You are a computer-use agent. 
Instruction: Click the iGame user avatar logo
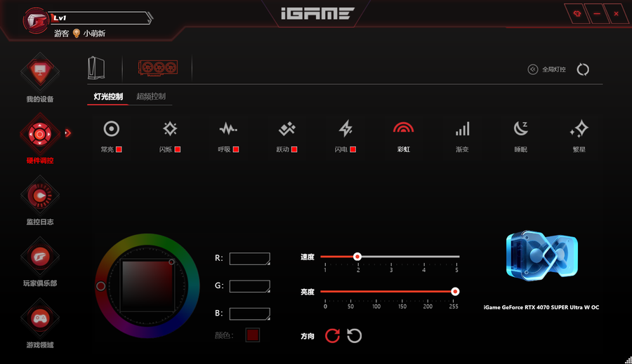[36, 20]
